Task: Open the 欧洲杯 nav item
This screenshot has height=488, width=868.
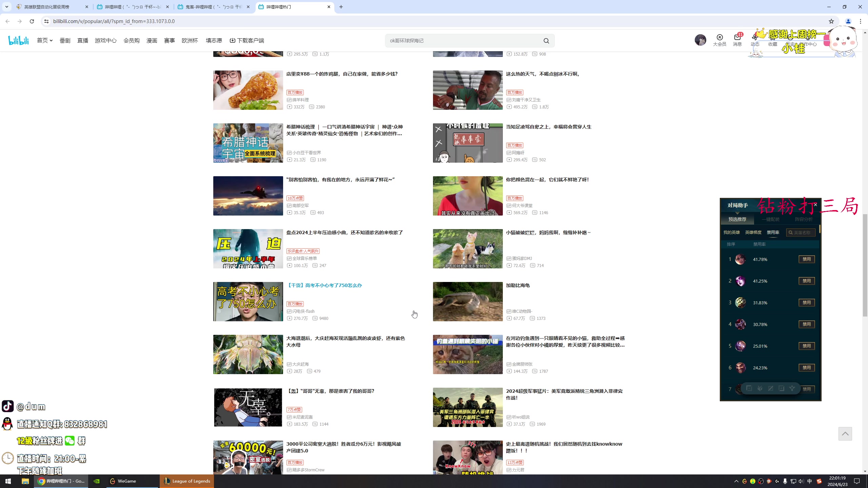Action: click(190, 40)
